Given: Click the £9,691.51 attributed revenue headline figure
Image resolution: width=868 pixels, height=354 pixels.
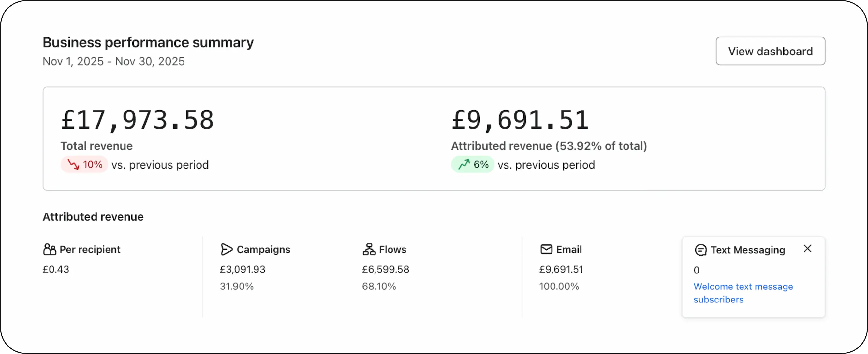Looking at the screenshot, I should (520, 120).
